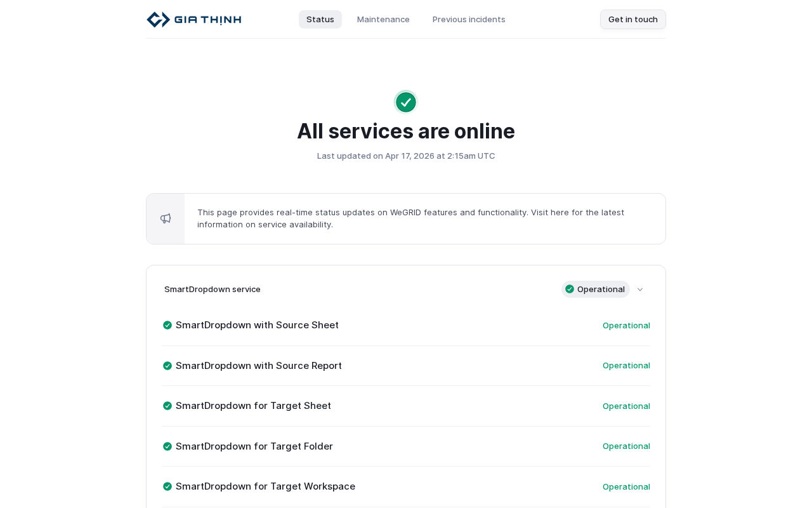Click Operational status of SmartDropdown for Target Sheet
The image size is (812, 508).
(x=626, y=406)
